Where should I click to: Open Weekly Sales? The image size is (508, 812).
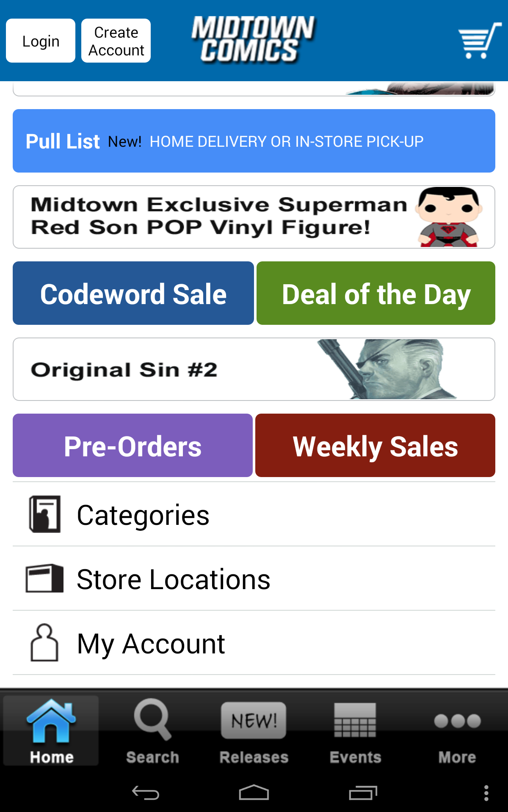point(375,446)
